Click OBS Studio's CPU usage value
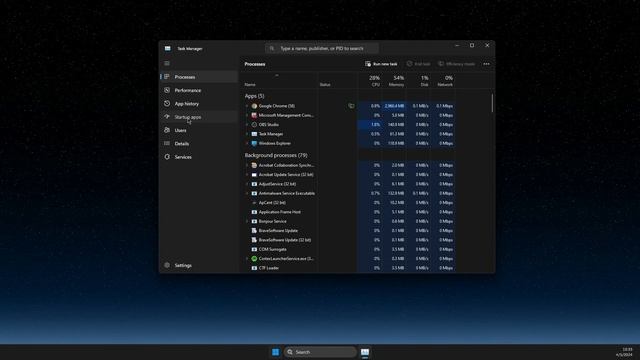640x360 pixels. 370,124
